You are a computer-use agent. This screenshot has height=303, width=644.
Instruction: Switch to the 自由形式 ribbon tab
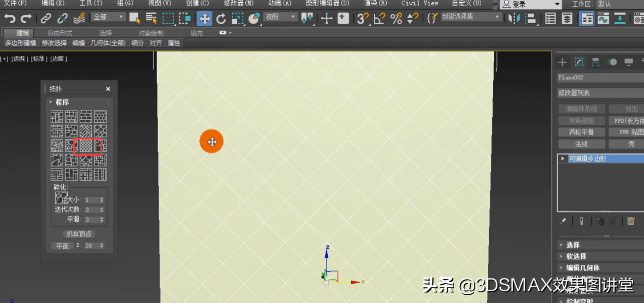click(x=60, y=33)
